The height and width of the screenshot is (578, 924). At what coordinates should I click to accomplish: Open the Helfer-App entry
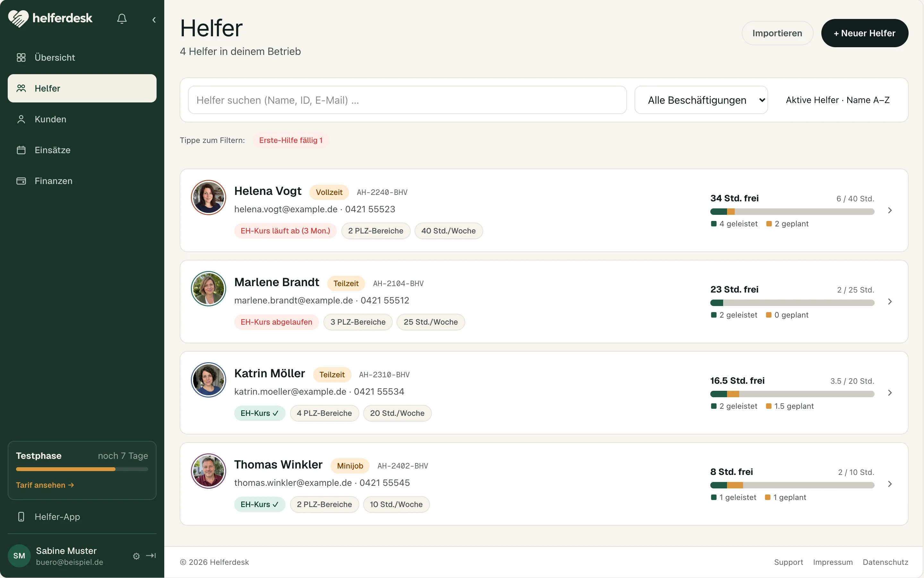click(x=82, y=517)
